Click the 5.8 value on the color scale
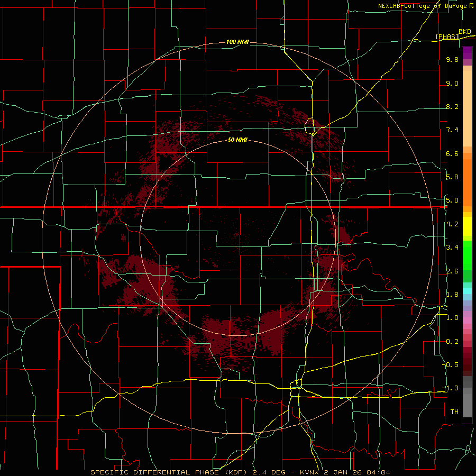This screenshot has height=476, width=476. pos(452,177)
